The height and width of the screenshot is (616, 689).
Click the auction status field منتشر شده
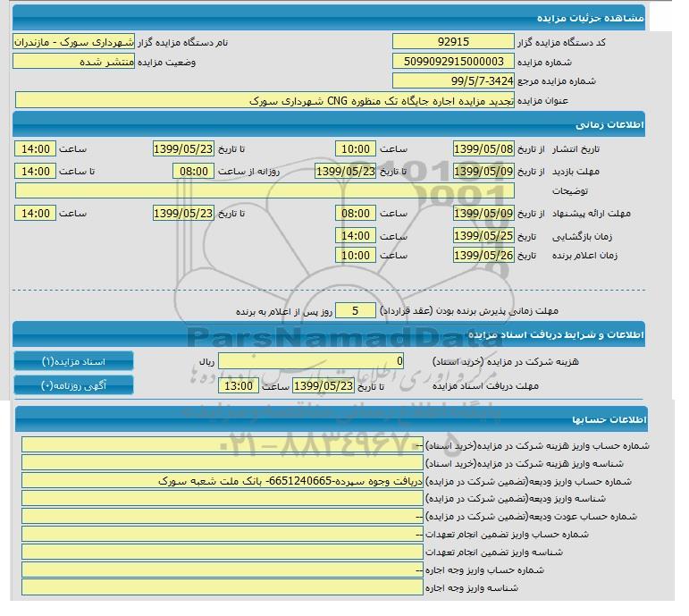[73, 62]
